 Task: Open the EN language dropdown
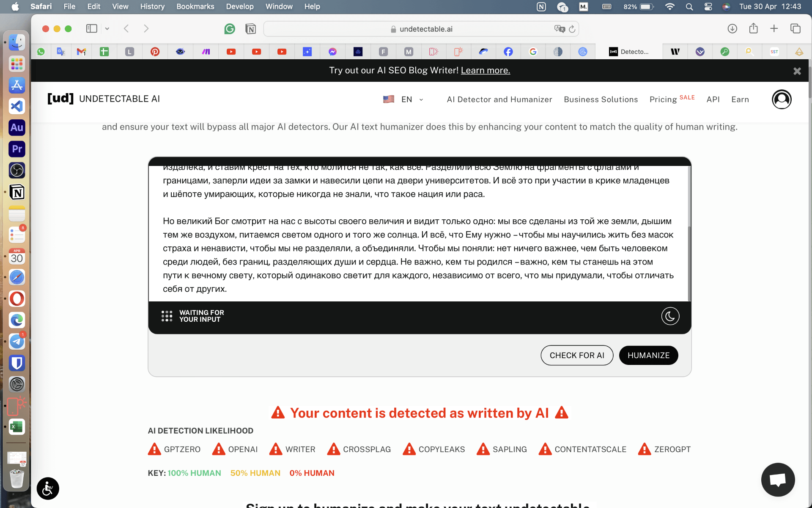point(403,99)
